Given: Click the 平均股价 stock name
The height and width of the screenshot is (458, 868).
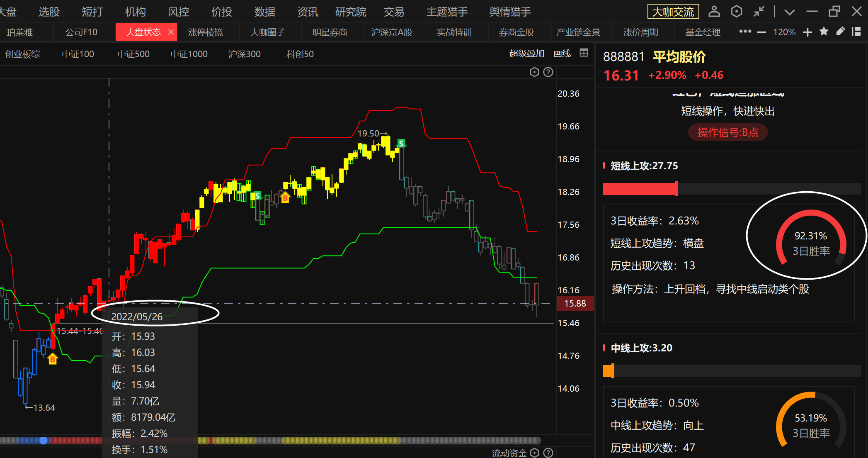Looking at the screenshot, I should (679, 57).
